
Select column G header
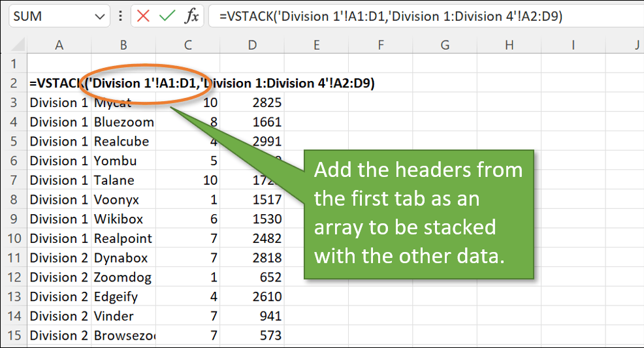pyautogui.click(x=445, y=44)
